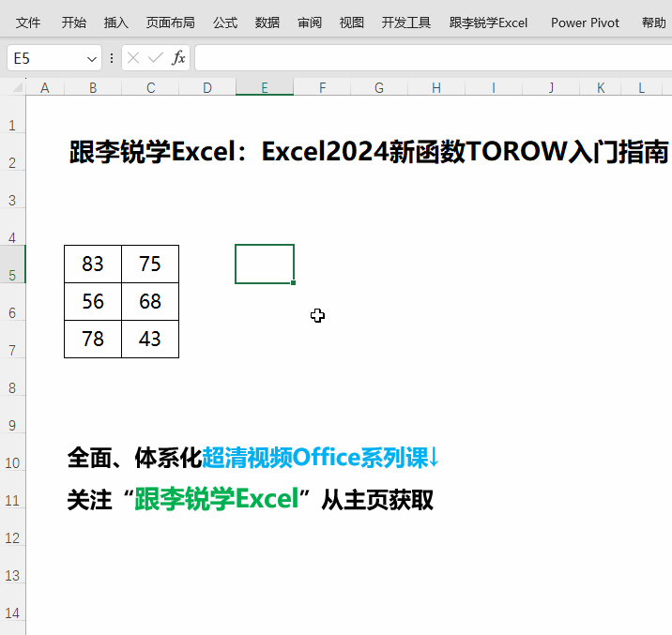
Task: Select row 8 header
Action: click(12, 377)
